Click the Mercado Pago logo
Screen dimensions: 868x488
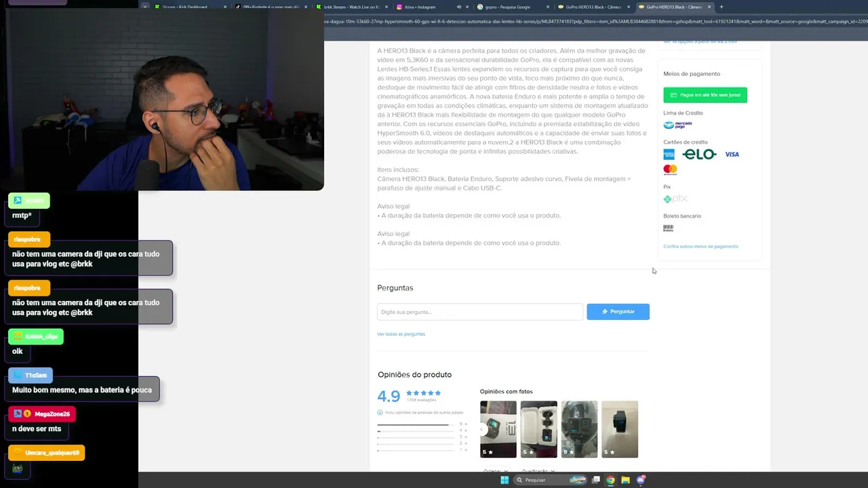678,125
